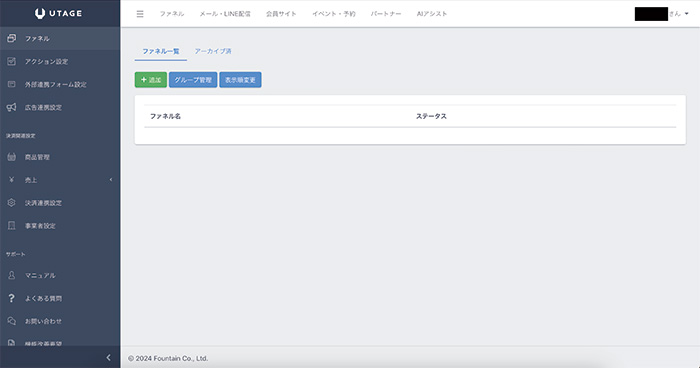Switch to the アーカイブ済 tab
The width and height of the screenshot is (700, 368).
tap(213, 51)
